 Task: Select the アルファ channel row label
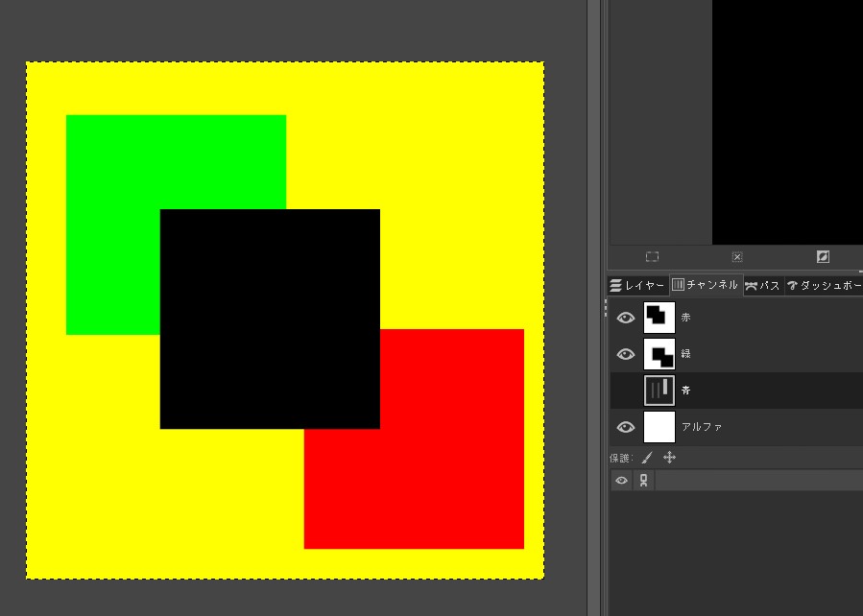702,427
